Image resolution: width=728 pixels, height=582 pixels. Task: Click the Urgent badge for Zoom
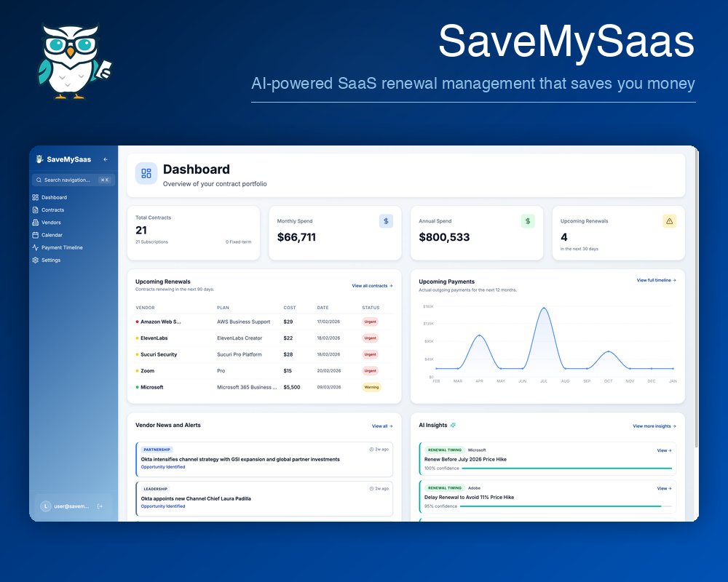370,371
